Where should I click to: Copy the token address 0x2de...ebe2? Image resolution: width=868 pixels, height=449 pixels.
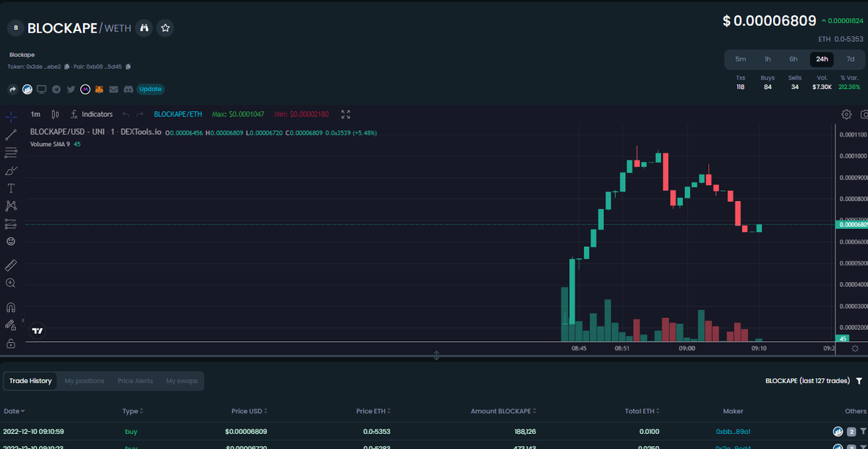point(67,67)
